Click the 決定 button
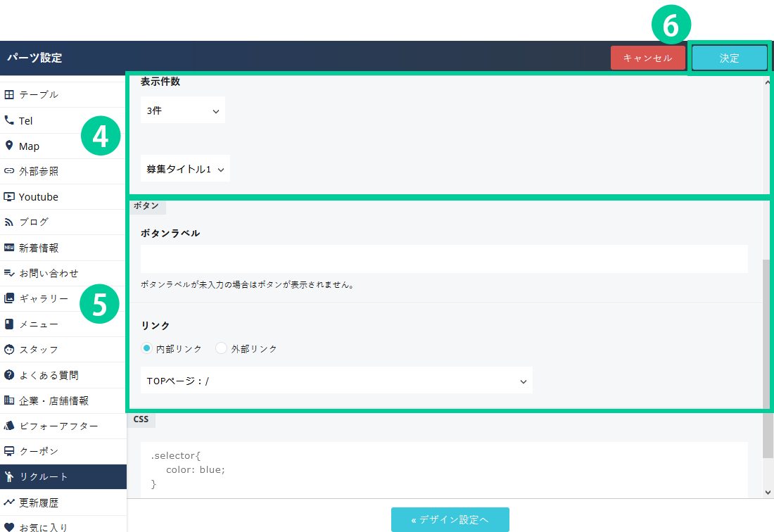Viewport: 774px width, 532px height. point(729,58)
